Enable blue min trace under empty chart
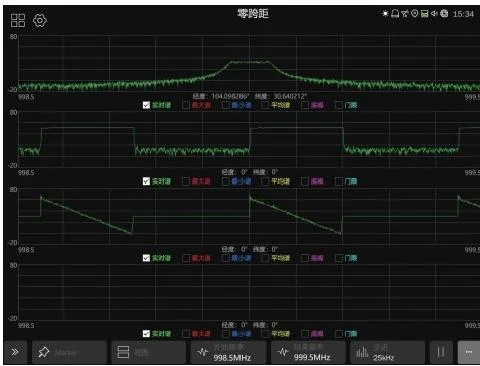This screenshot has height=366, width=480. tap(226, 334)
